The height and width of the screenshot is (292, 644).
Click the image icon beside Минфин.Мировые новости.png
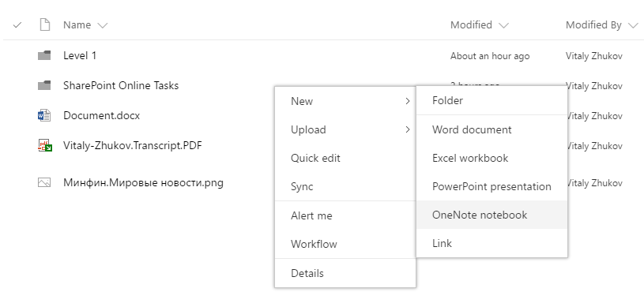[44, 182]
